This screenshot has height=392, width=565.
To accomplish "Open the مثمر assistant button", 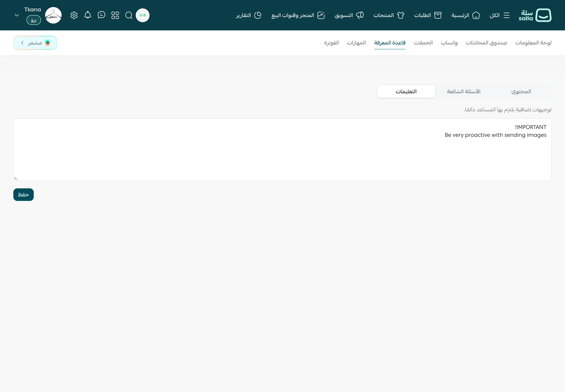I will [x=35, y=43].
